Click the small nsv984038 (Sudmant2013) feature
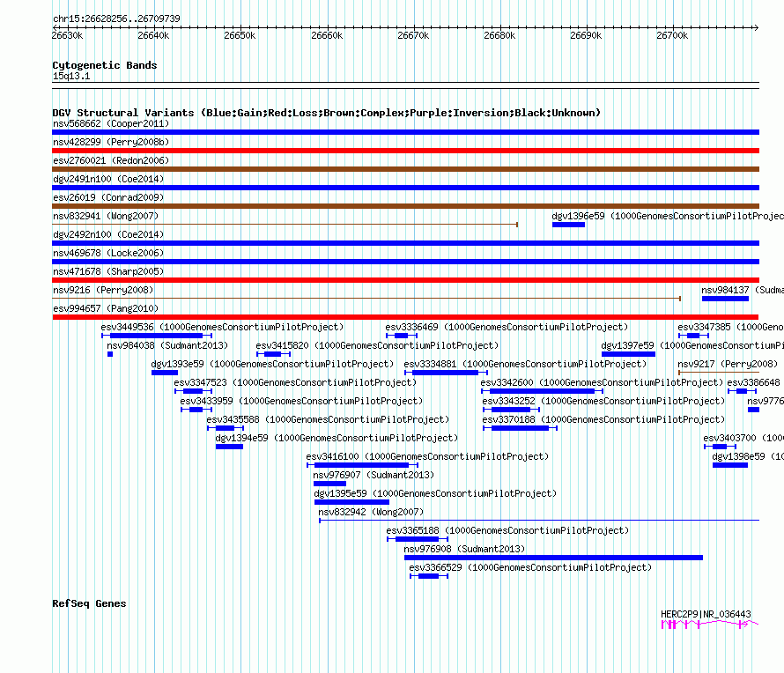The image size is (784, 673). [x=110, y=354]
